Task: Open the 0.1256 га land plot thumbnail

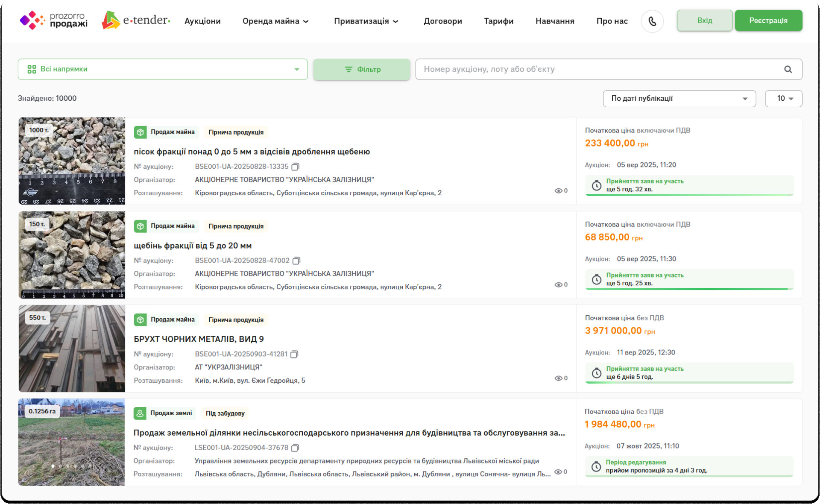Action: tap(71, 442)
